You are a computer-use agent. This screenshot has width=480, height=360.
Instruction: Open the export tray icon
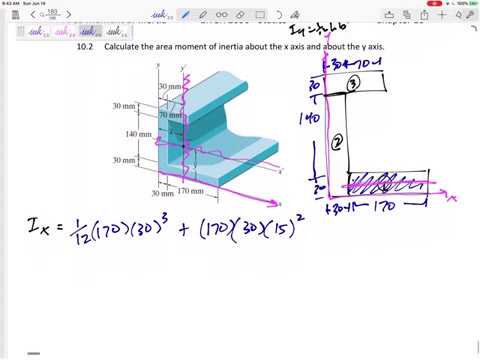tap(389, 15)
